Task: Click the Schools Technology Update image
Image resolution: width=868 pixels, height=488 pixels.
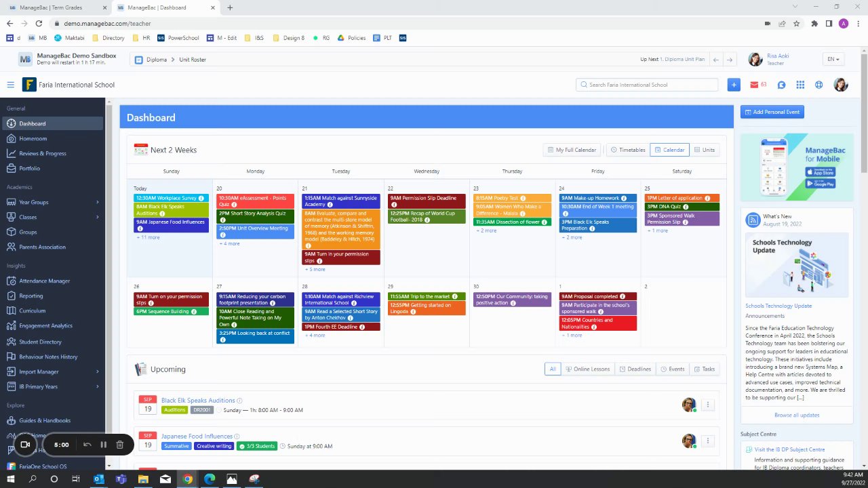Action: pos(797,265)
